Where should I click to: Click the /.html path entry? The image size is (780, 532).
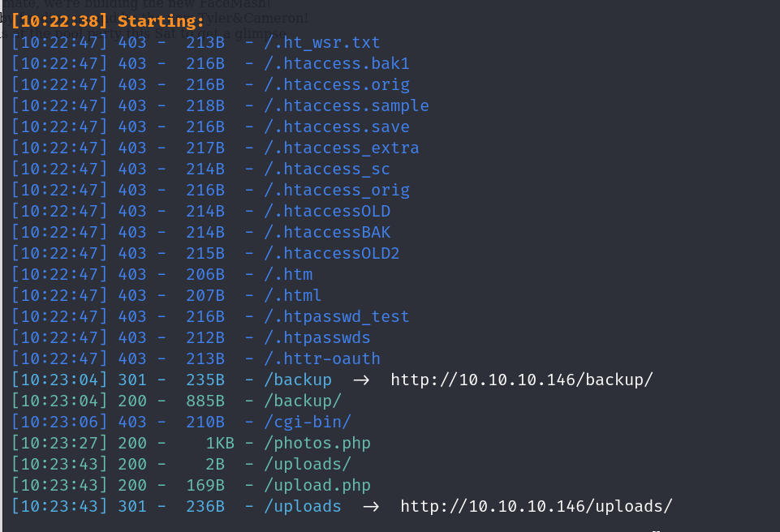(x=293, y=295)
